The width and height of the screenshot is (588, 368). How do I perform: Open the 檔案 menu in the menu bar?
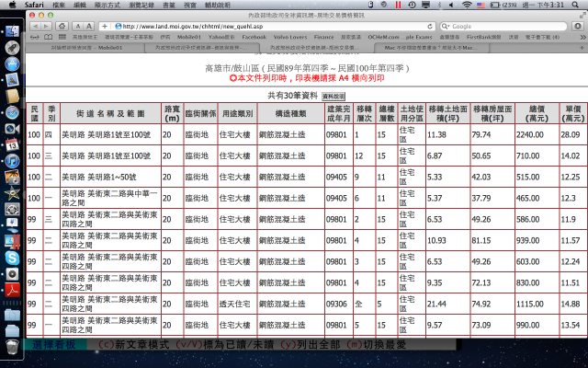tap(59, 5)
